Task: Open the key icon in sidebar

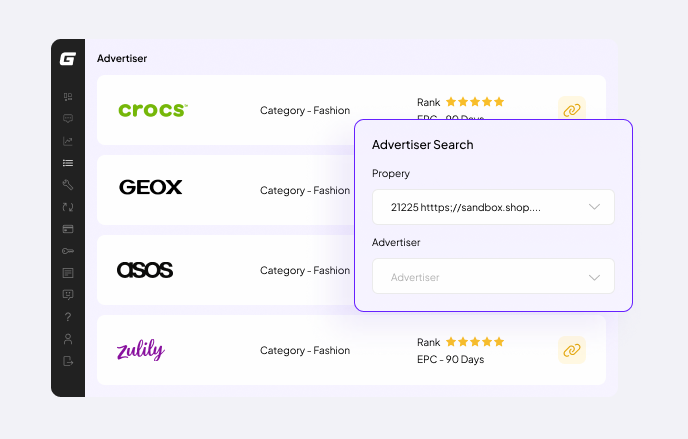Action: [68, 251]
